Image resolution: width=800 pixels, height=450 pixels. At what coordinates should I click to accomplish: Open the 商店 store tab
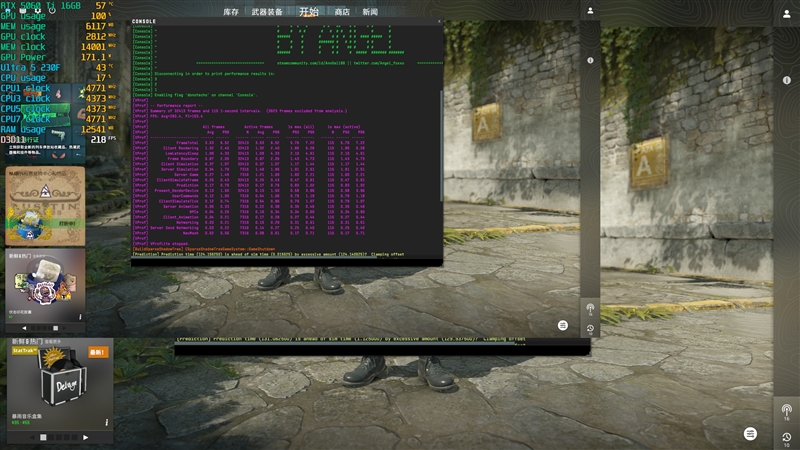342,12
